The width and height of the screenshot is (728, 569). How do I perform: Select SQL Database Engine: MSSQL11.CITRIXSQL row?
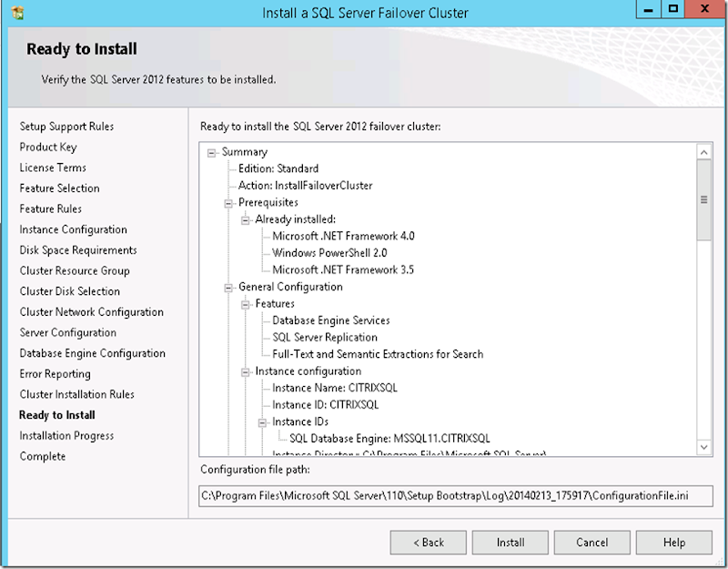tap(389, 439)
